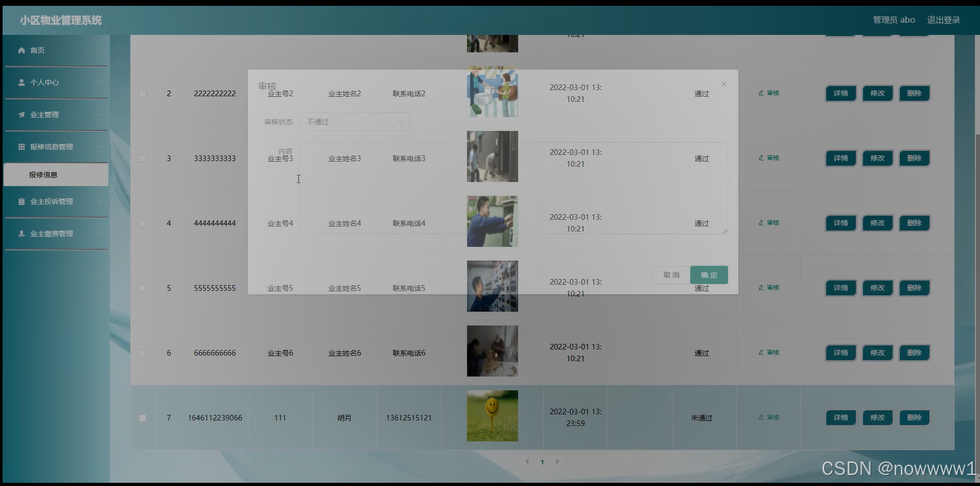Screen dimensions: 980x486
Task: Click the smiley face thumbnail on row 7
Action: 492,416
